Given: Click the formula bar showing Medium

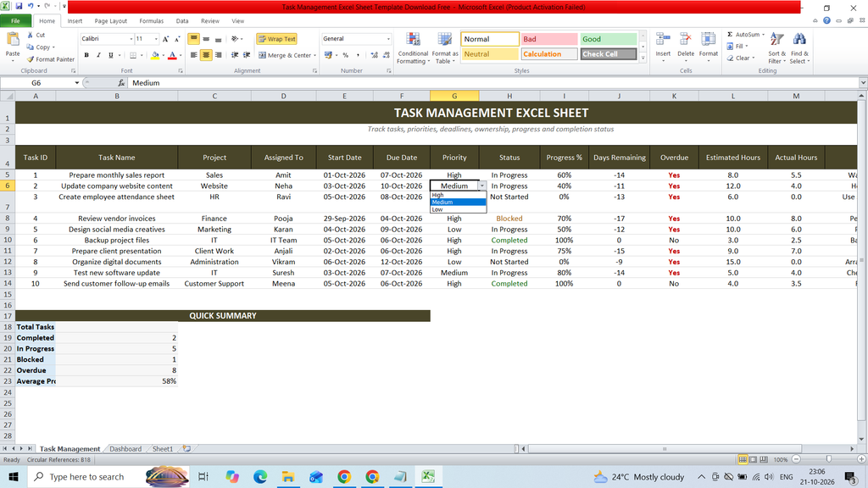Looking at the screenshot, I should 494,83.
